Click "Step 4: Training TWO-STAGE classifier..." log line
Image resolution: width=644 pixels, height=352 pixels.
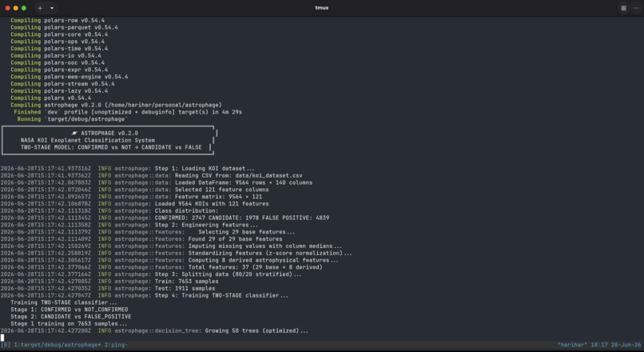(x=221, y=295)
